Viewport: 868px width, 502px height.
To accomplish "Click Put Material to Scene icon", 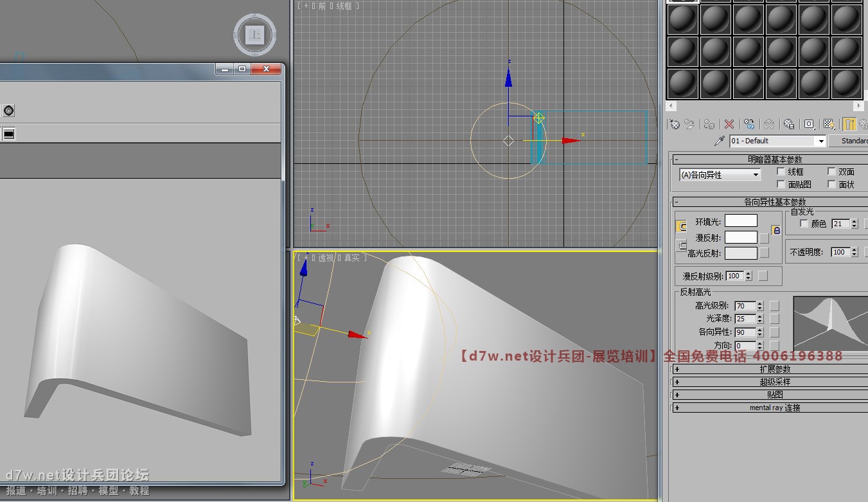I will [x=689, y=124].
